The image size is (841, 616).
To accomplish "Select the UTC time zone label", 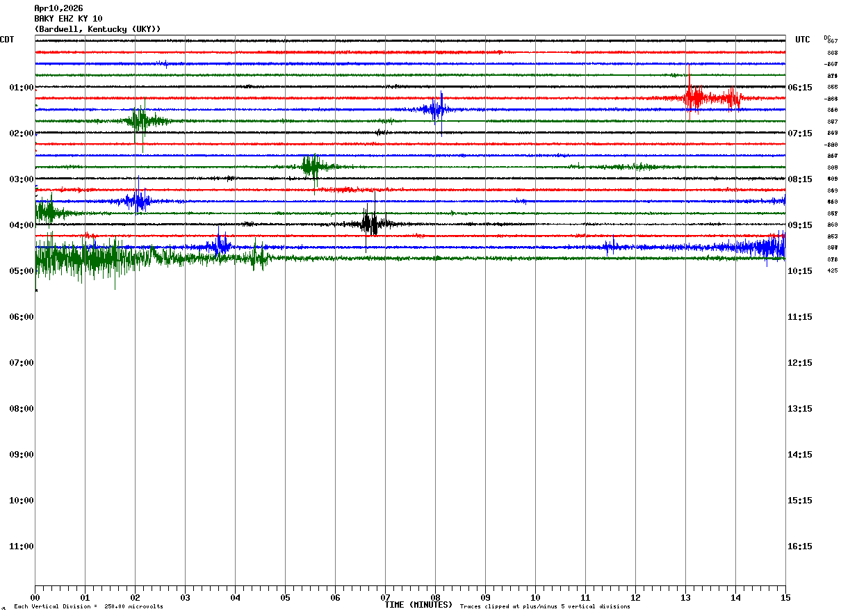I will pyautogui.click(x=803, y=40).
